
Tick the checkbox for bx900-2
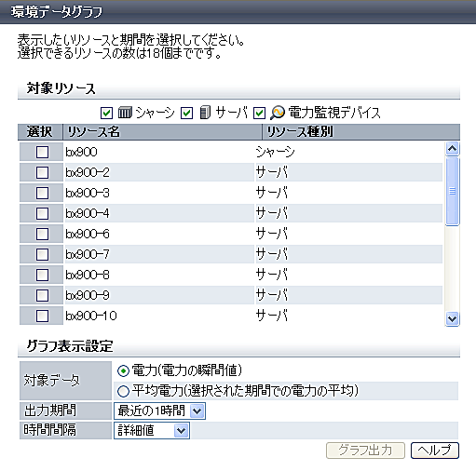click(x=42, y=172)
